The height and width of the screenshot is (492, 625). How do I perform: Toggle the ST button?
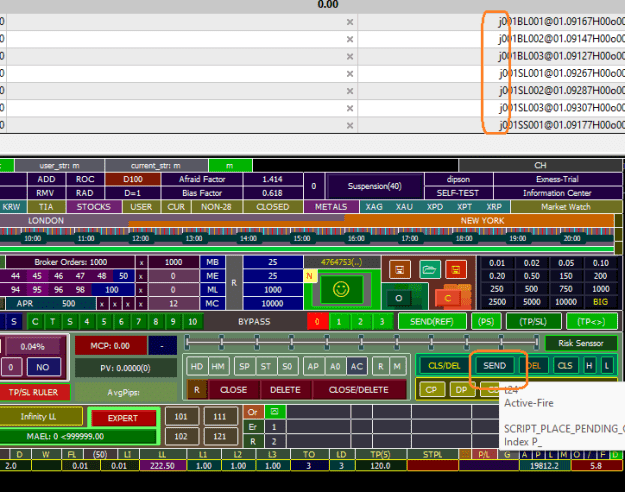click(x=265, y=366)
